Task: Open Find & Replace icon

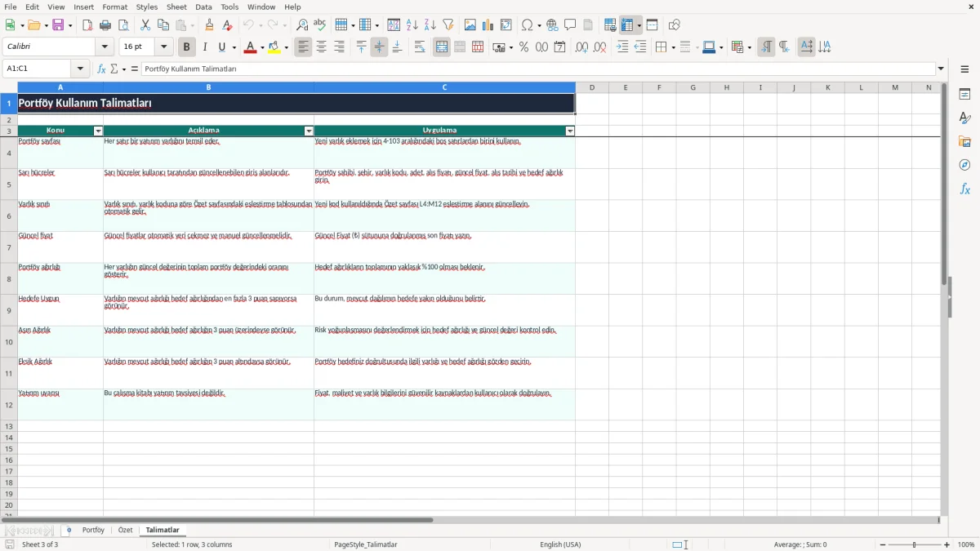Action: tap(302, 25)
